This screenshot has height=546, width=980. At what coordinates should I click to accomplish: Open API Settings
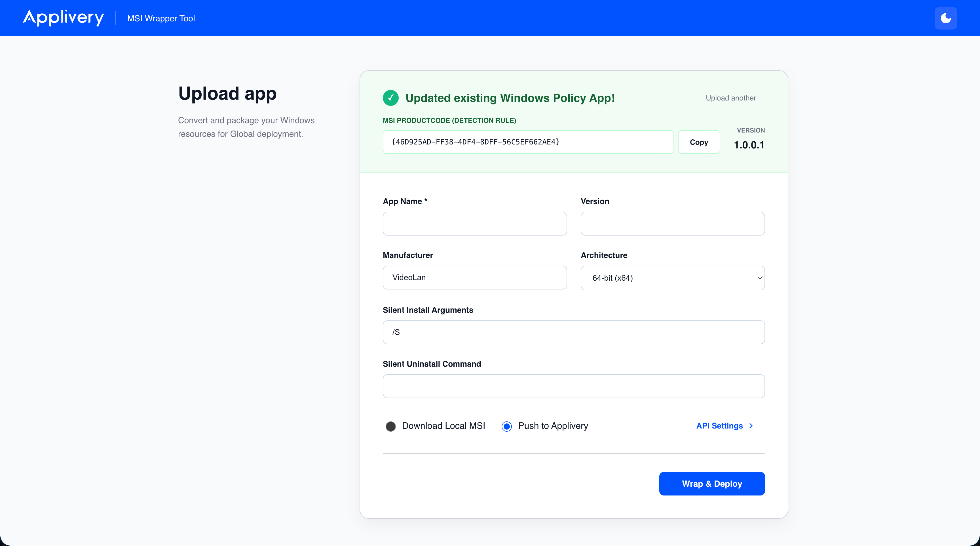(x=719, y=426)
